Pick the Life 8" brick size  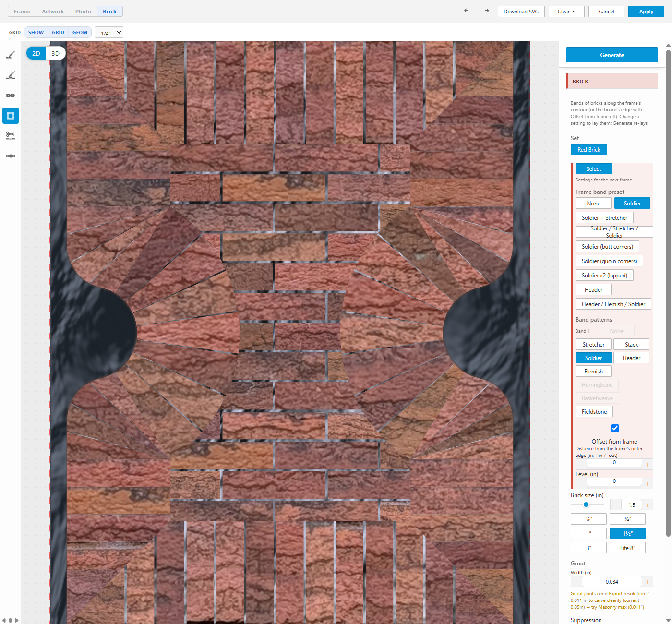[627, 548]
